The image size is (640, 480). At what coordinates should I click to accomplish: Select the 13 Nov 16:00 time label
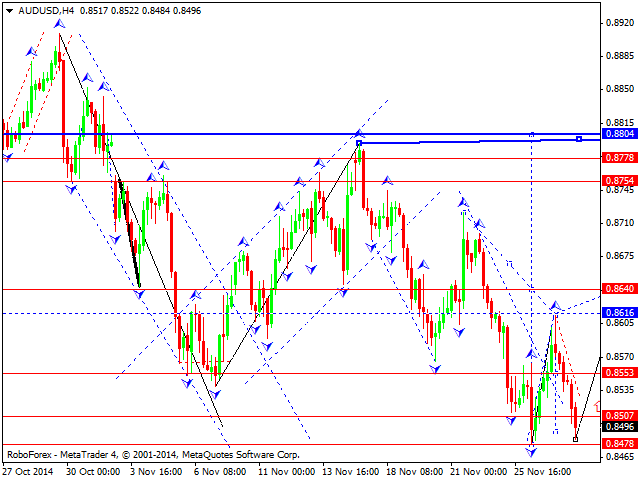click(350, 471)
